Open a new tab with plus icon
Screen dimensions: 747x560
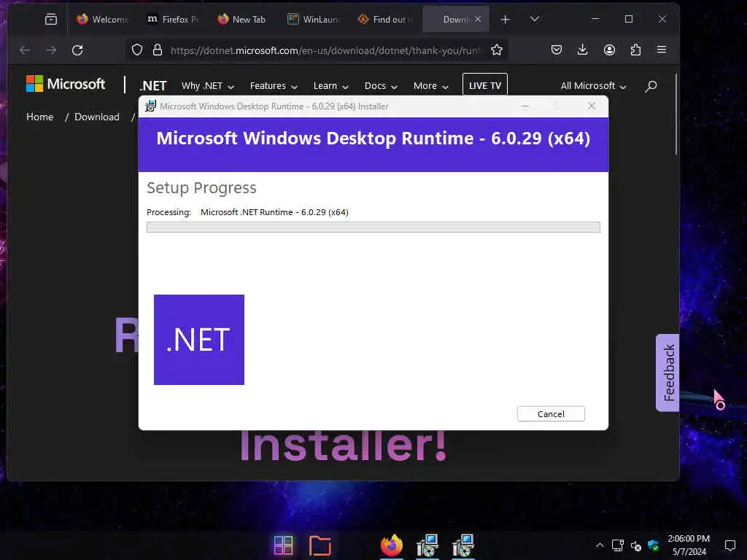[505, 19]
